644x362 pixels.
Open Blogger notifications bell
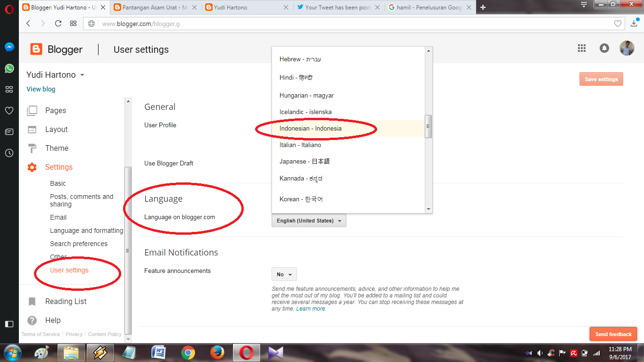pos(604,48)
